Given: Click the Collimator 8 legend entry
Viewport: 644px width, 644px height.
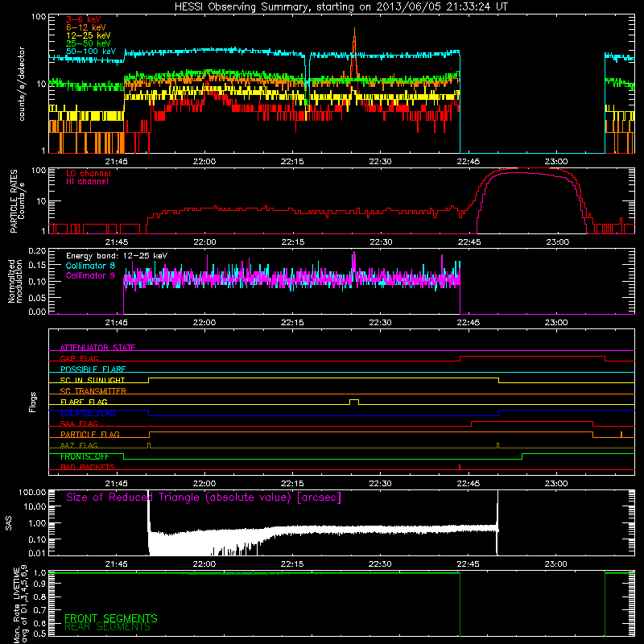Looking at the screenshot, I should pyautogui.click(x=90, y=266).
